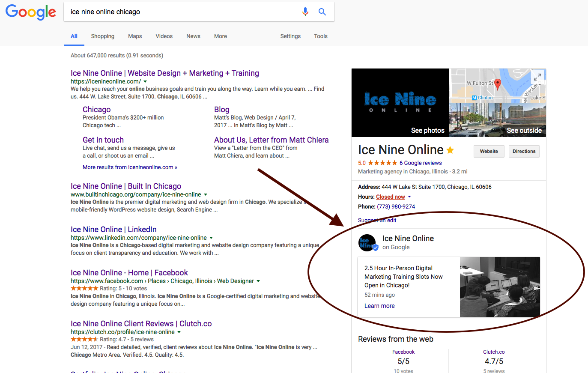Screen dimensions: 588x373
Task: Call phone number (773) 980-9274
Action: click(x=396, y=206)
